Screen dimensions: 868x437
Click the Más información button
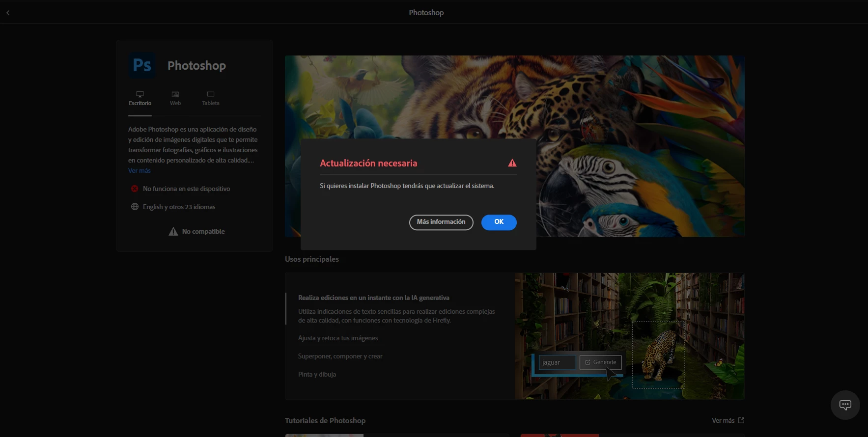[441, 222]
